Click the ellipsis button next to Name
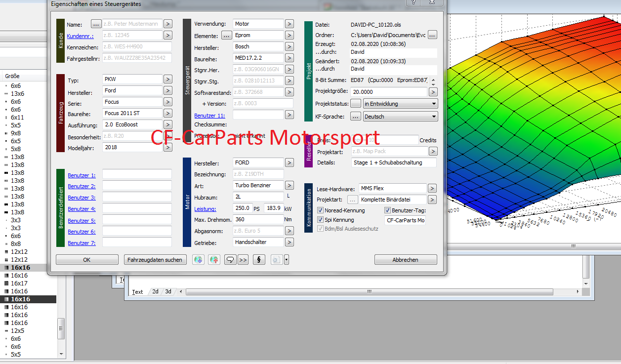The height and width of the screenshot is (364, 621). coord(96,24)
